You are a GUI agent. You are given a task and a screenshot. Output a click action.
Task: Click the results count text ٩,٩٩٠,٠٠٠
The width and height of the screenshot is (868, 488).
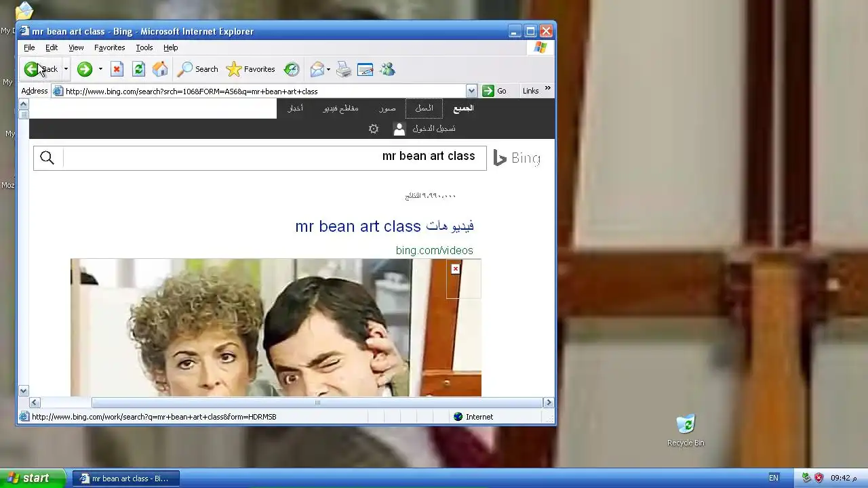point(431,196)
